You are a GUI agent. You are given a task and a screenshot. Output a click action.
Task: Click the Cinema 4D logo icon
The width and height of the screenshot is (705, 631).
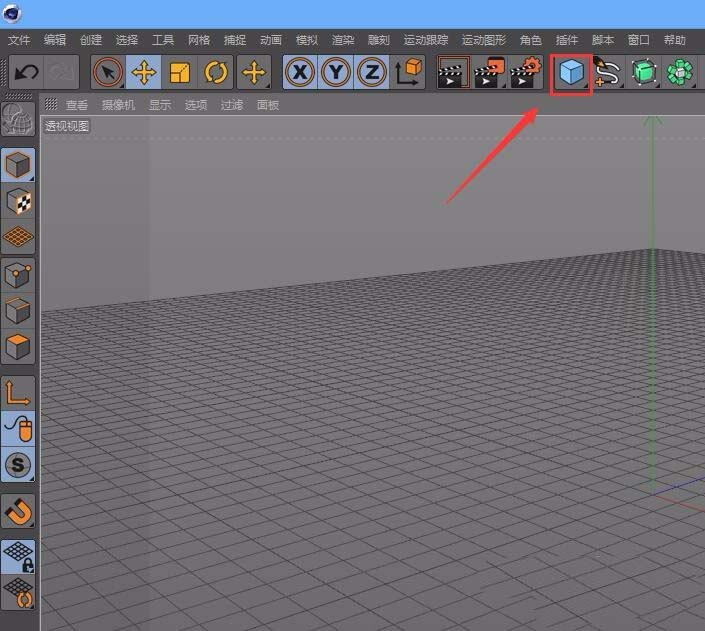12,13
